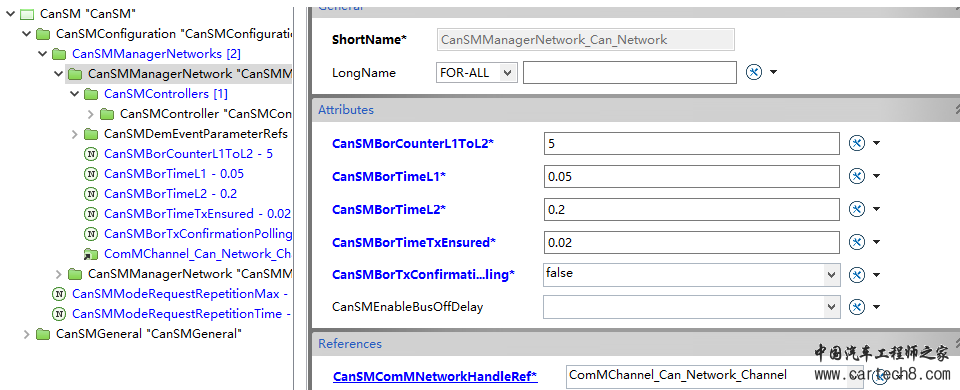Expand the second CanSMManagerNetwork node
This screenshot has width=960, height=390.
coord(58,274)
